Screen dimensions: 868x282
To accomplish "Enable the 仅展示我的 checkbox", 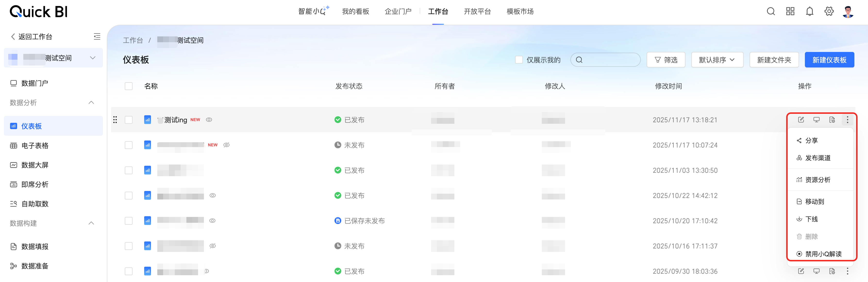I will (518, 59).
